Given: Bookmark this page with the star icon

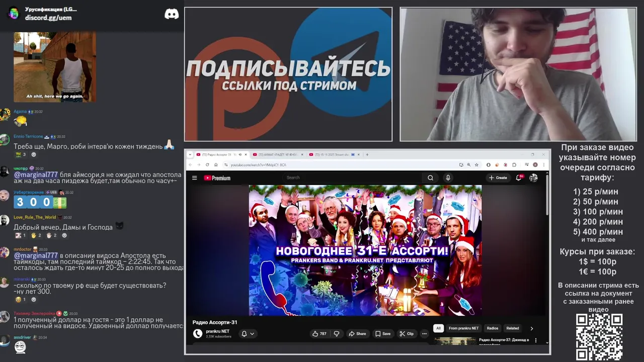Looking at the screenshot, I should coord(476,164).
